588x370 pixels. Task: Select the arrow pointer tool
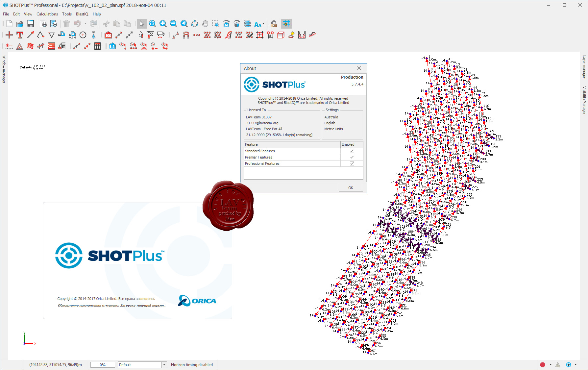pos(142,24)
